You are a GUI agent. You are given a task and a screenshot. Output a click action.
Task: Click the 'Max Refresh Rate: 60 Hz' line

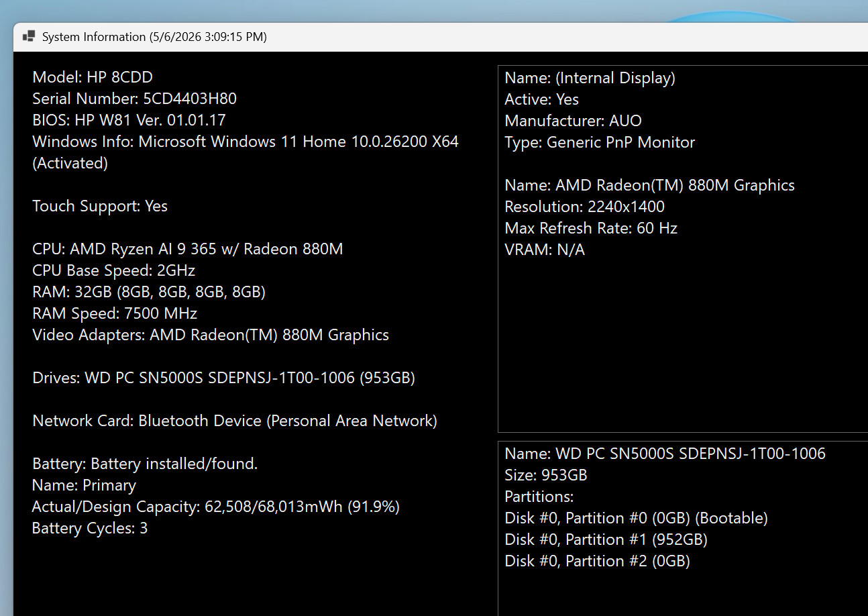591,228
